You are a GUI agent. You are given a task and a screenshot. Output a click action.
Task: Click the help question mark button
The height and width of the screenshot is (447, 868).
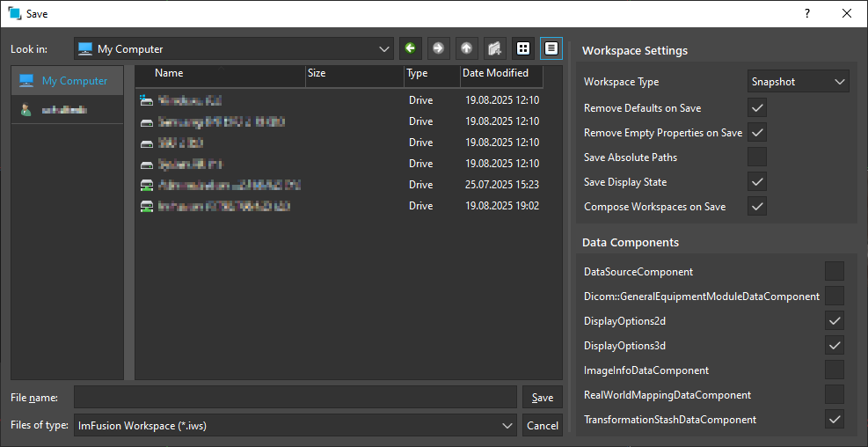pyautogui.click(x=807, y=14)
